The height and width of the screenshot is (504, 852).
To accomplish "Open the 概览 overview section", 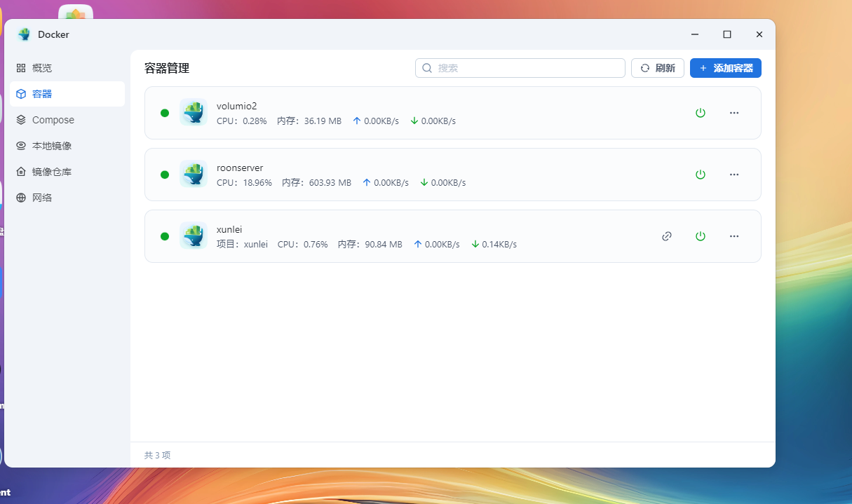I will pyautogui.click(x=67, y=68).
